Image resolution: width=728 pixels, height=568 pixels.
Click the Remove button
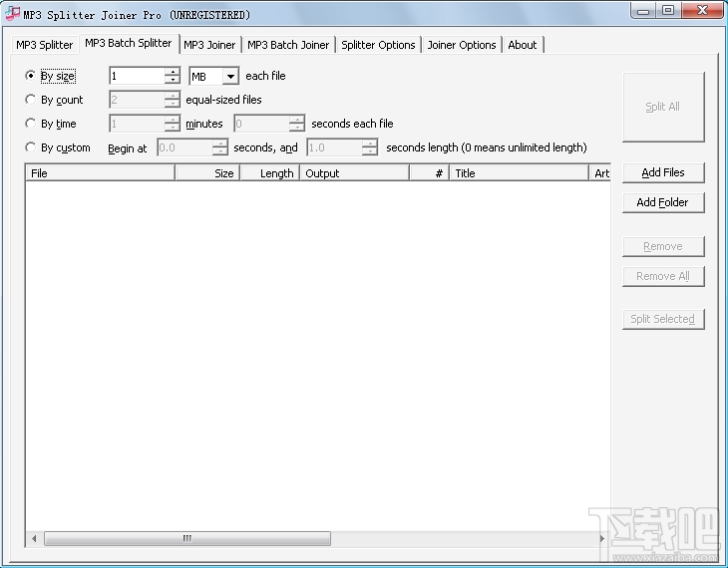pyautogui.click(x=663, y=246)
